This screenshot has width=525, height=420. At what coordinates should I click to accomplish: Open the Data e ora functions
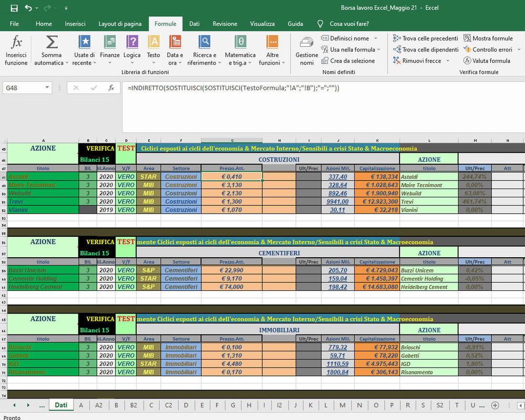pos(175,50)
